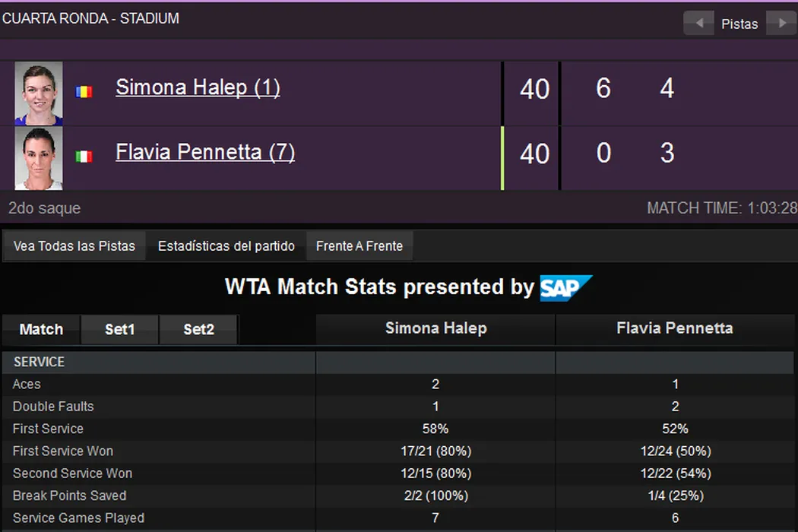Click the previous court left arrow

(x=698, y=23)
